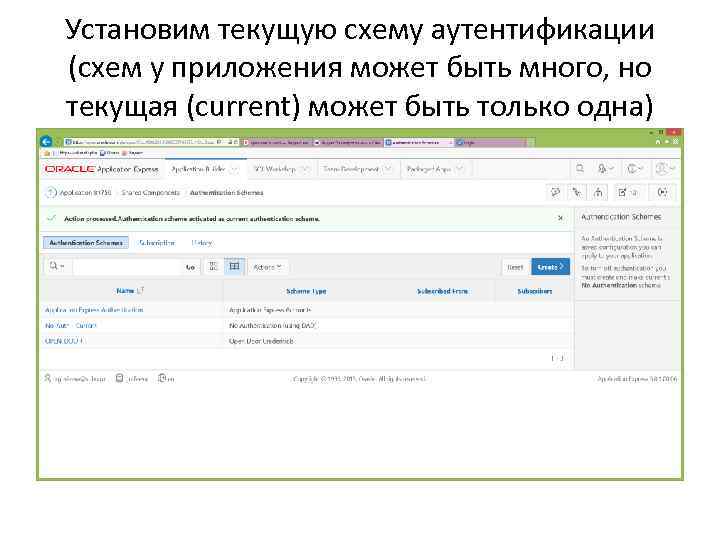Expand the Application Builder menu arrow
720x540 pixels.
(x=234, y=169)
